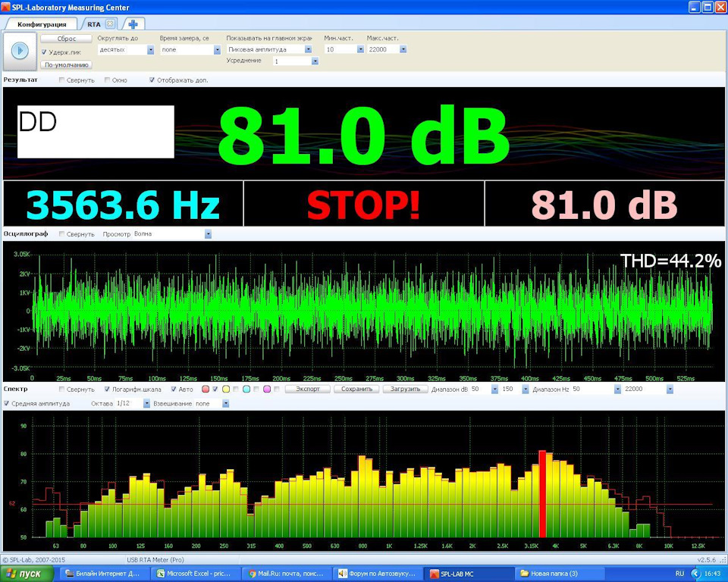Click the red peak bar in spectrum

click(542, 494)
